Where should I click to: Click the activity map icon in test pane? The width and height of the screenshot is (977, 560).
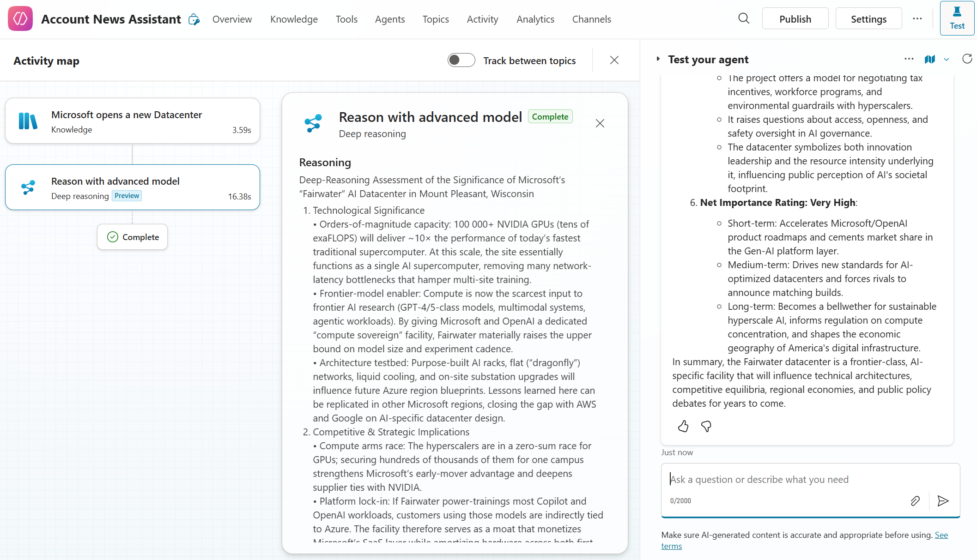coord(930,59)
